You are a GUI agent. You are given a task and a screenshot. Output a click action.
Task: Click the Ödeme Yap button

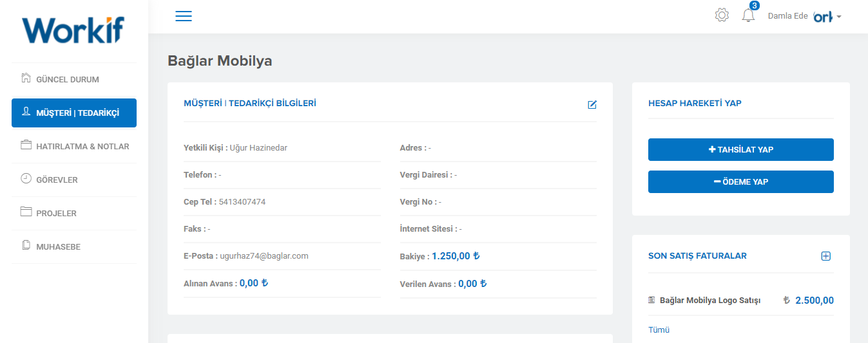741,181
